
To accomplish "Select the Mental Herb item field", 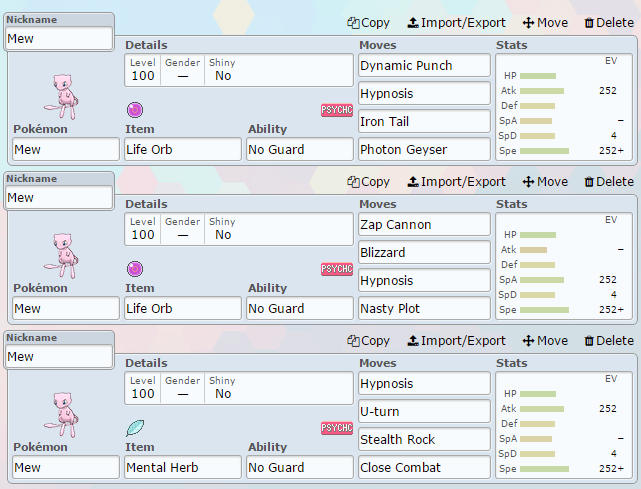I will [x=182, y=467].
